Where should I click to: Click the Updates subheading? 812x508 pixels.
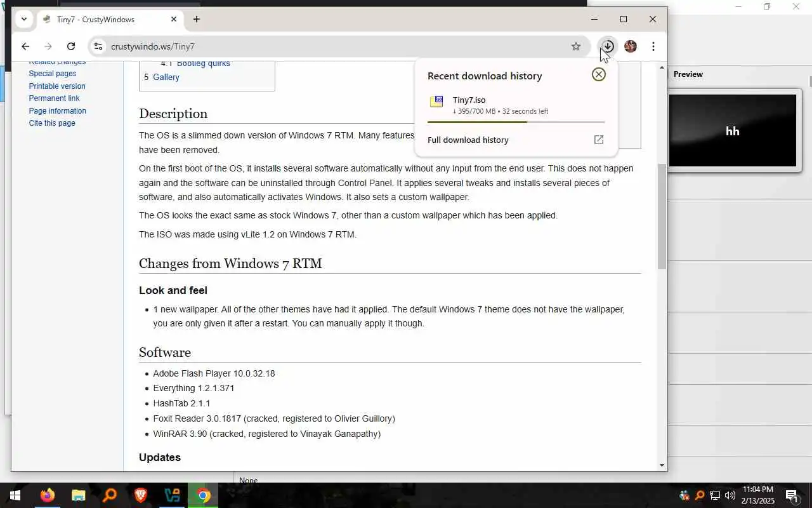tap(160, 458)
